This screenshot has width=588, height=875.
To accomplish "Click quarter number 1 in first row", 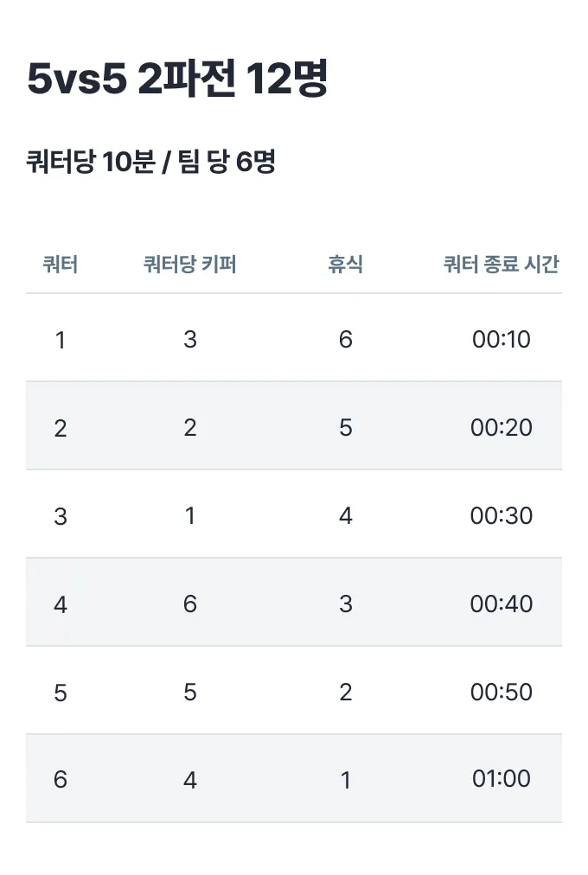I will pyautogui.click(x=61, y=340).
